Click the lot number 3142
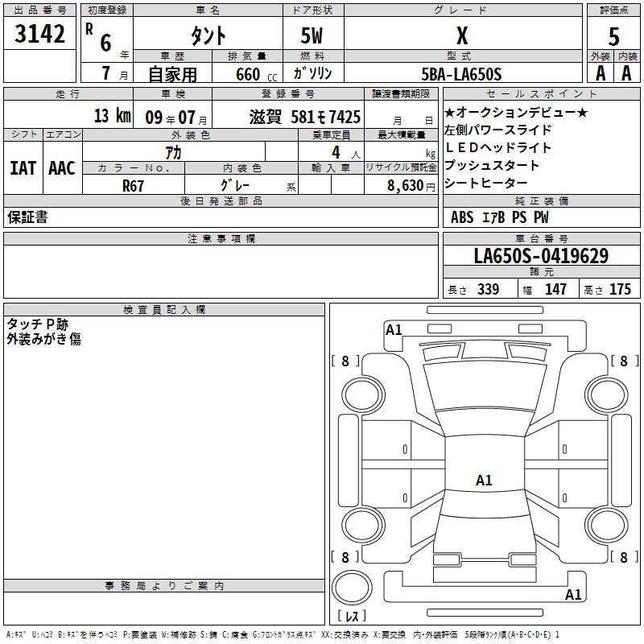 point(40,34)
